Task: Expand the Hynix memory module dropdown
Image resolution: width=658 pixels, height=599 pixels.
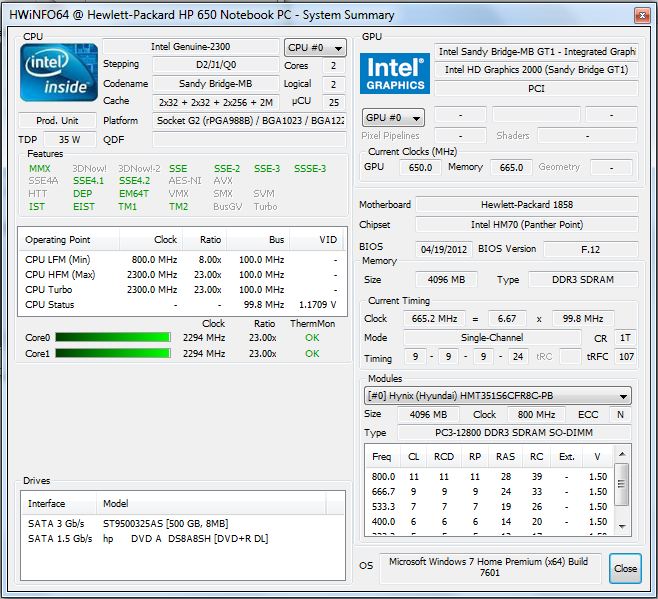Action: pos(498,396)
